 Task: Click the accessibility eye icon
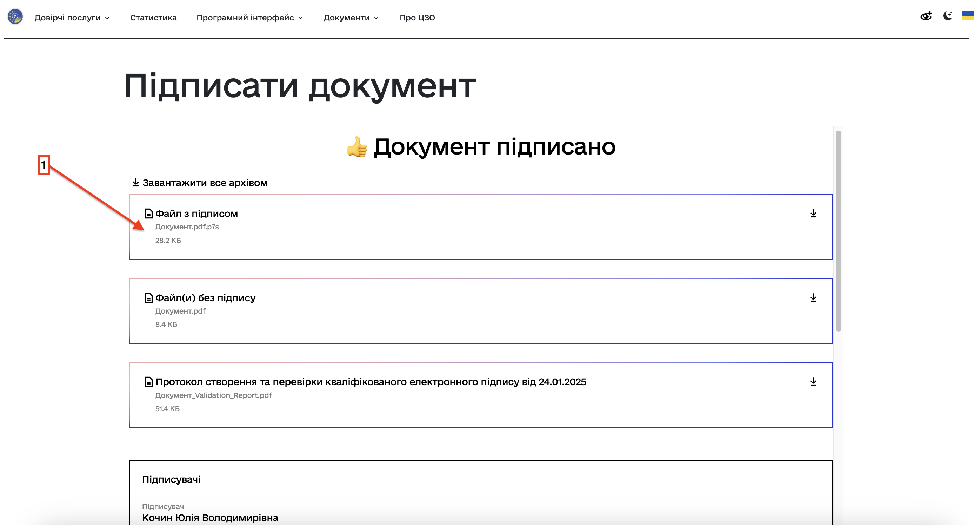click(925, 16)
